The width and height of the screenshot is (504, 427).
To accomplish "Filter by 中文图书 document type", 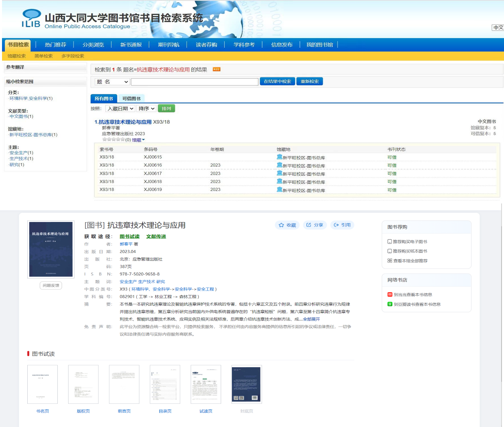I will [x=18, y=116].
